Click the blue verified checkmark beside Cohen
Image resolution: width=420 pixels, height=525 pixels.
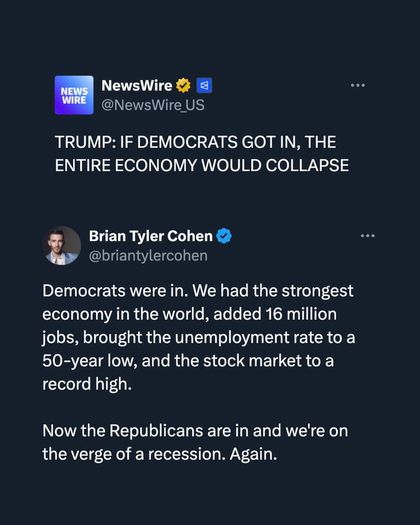(224, 236)
